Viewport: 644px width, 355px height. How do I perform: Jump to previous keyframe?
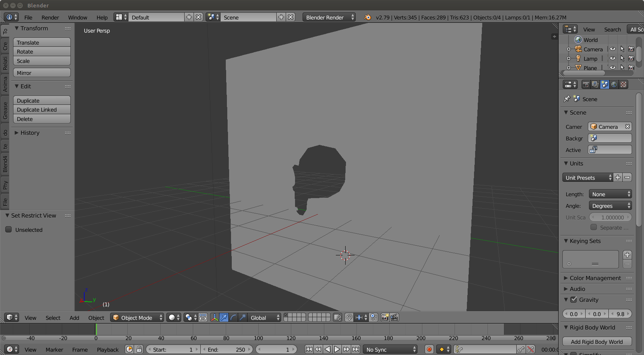pos(318,349)
